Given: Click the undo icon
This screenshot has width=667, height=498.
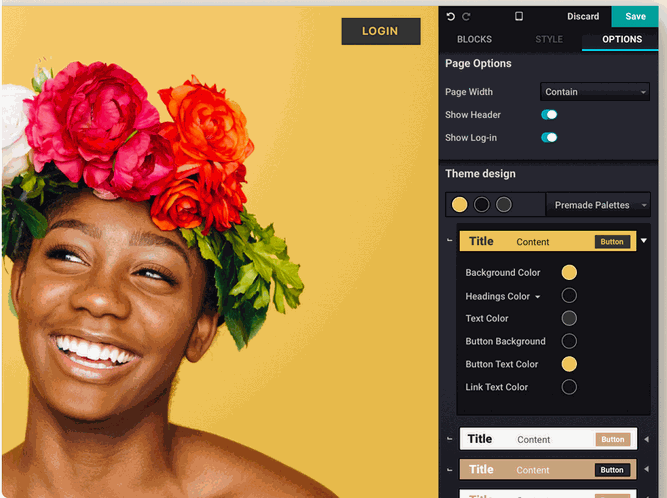Looking at the screenshot, I should (x=450, y=17).
